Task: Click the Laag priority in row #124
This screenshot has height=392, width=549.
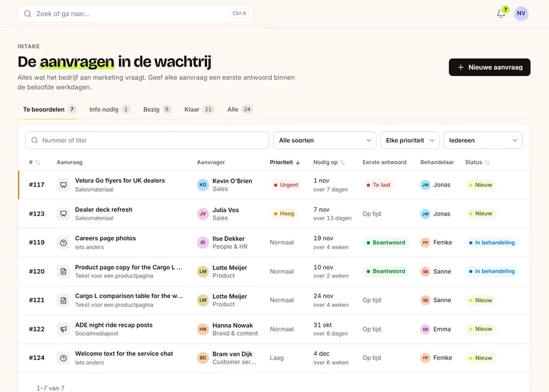Action: tap(277, 358)
